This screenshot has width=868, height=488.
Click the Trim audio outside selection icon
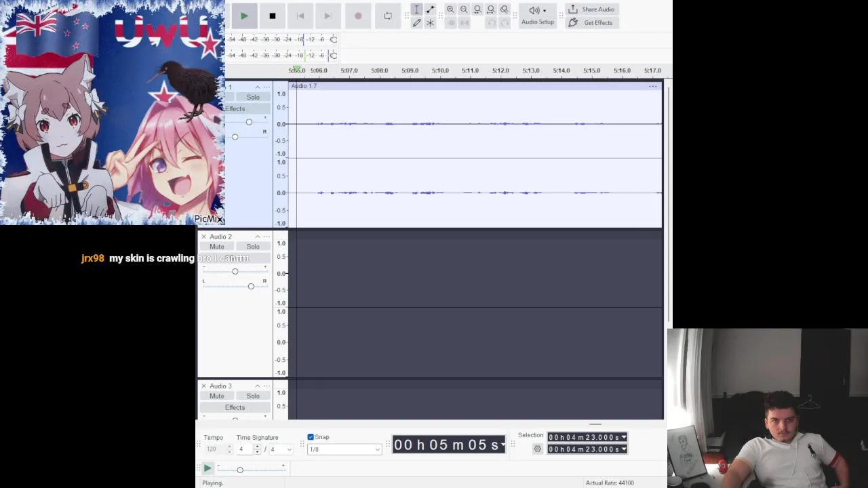coord(451,22)
